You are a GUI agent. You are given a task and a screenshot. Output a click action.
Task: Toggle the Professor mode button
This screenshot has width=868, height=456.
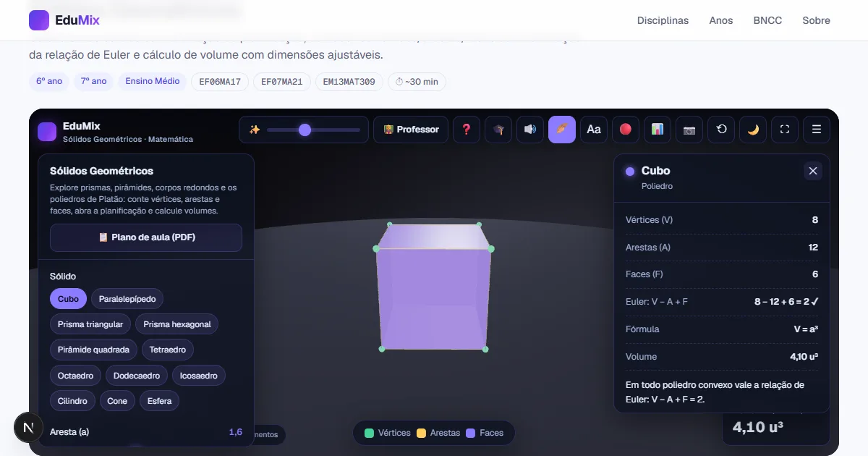coord(410,130)
